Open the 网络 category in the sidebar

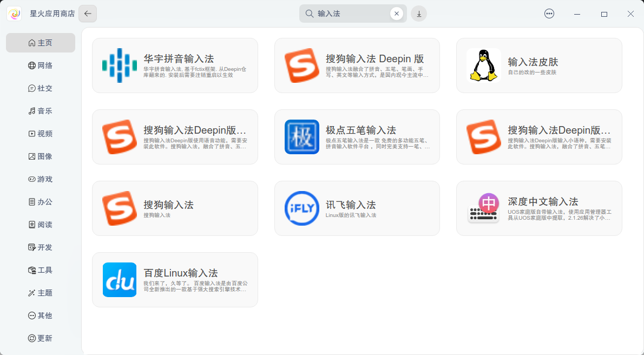tap(41, 65)
